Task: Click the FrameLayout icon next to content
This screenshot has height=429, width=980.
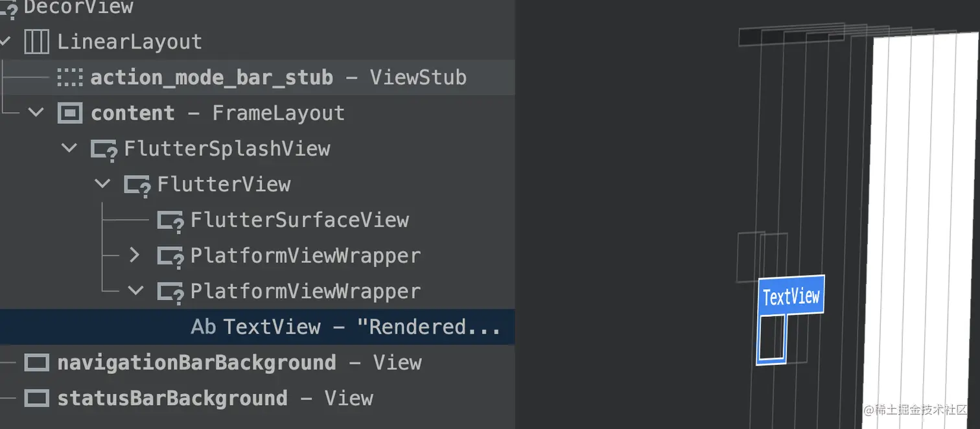Action: 70,113
